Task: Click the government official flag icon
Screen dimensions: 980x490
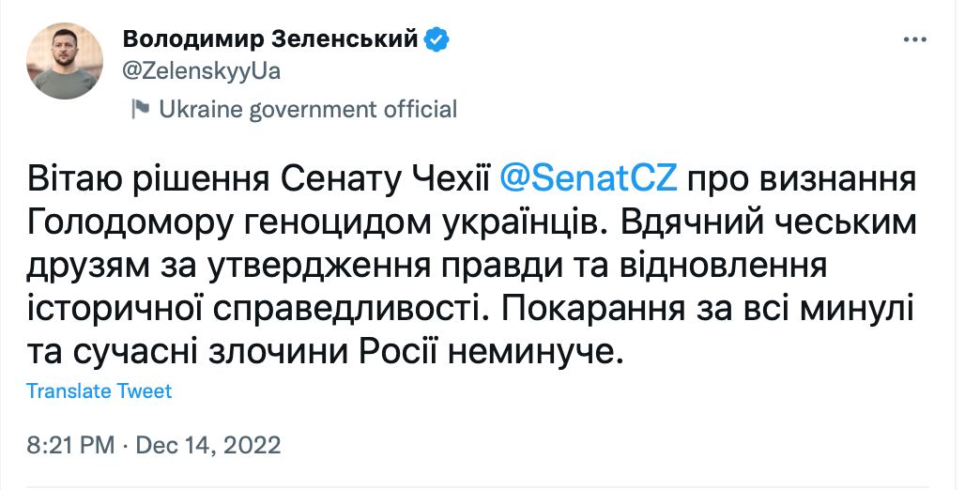Action: tap(141, 110)
